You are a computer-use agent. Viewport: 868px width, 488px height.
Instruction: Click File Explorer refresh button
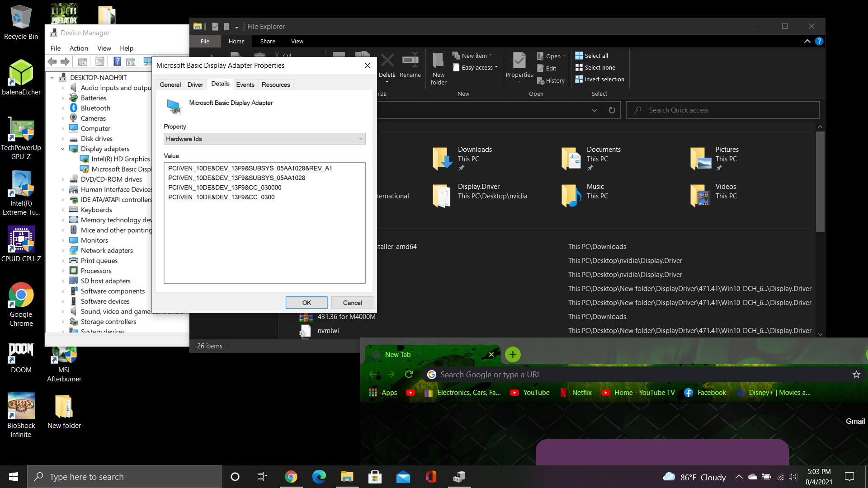pyautogui.click(x=612, y=110)
